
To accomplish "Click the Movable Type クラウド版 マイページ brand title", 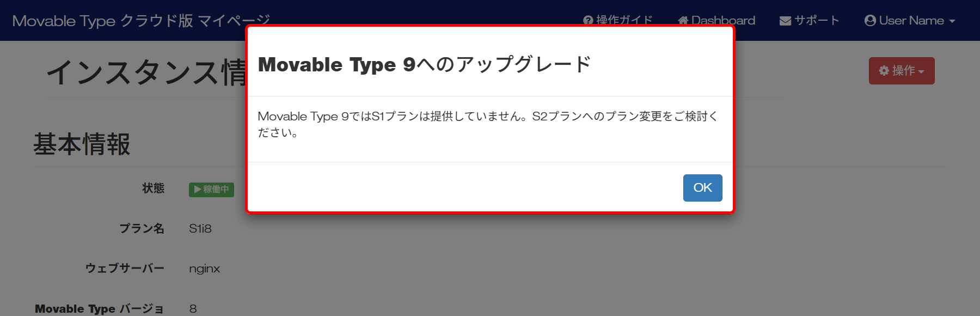I will 141,21.
